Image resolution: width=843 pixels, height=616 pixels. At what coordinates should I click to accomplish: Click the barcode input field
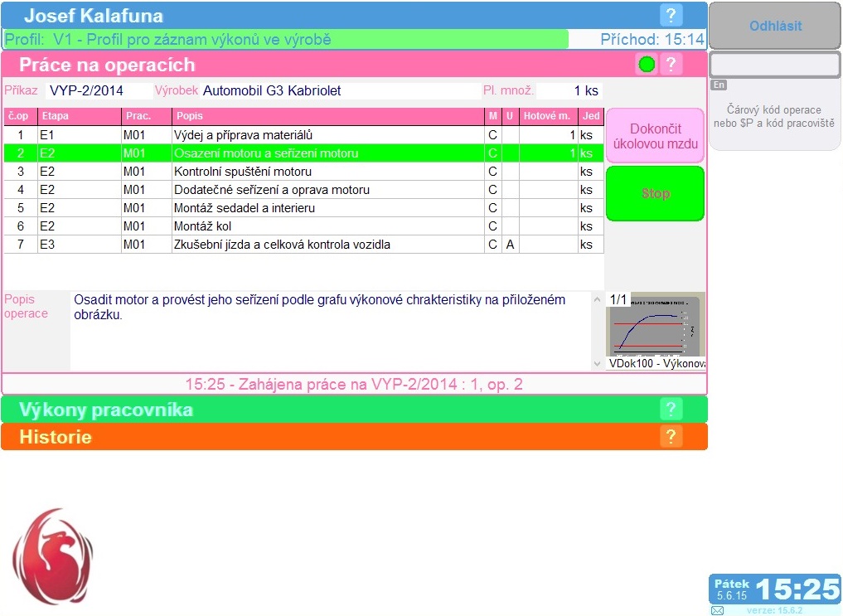coord(774,65)
